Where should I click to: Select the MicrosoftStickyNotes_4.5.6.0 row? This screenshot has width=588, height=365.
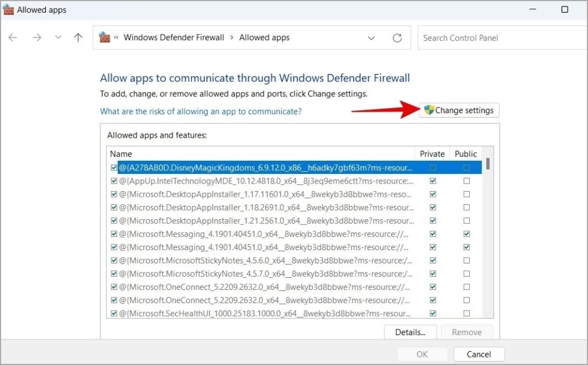pos(295,261)
